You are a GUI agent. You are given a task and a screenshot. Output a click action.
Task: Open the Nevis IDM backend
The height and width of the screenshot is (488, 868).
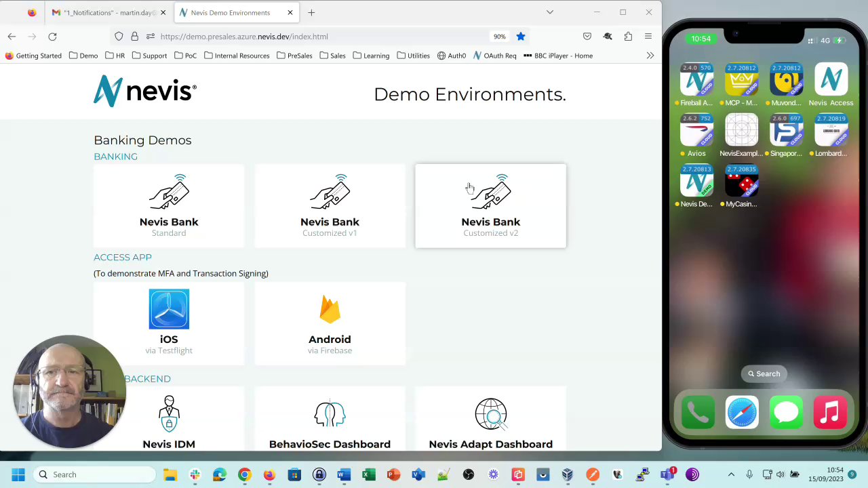169,420
